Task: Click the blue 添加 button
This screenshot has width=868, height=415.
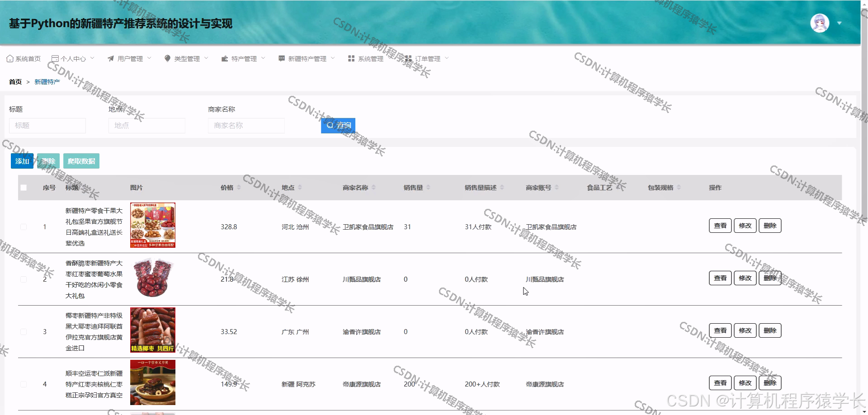Action: coord(22,161)
